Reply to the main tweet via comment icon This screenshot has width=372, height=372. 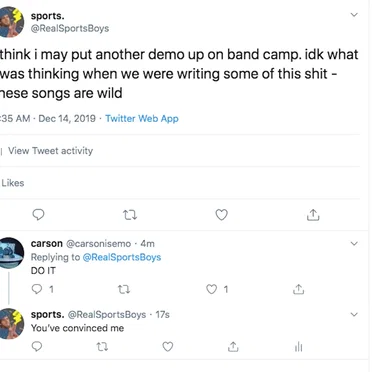[38, 215]
